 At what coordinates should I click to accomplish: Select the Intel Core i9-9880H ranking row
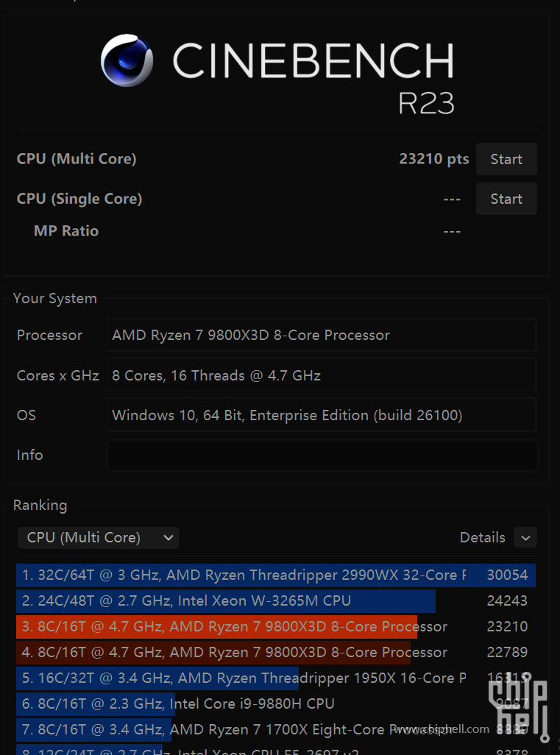click(x=276, y=703)
